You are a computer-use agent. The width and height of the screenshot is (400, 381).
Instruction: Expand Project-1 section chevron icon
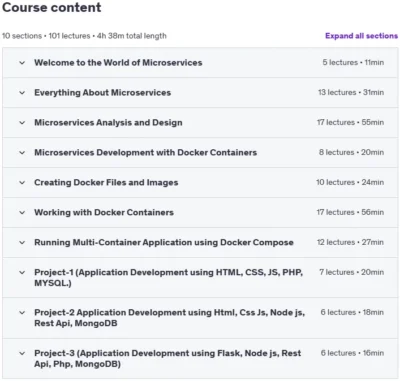tap(22, 273)
